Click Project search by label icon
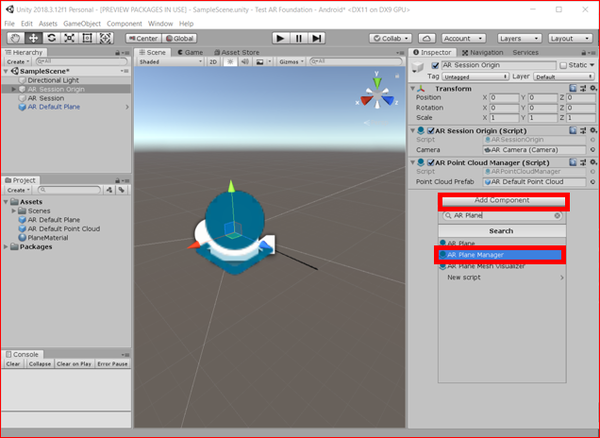 point(122,190)
